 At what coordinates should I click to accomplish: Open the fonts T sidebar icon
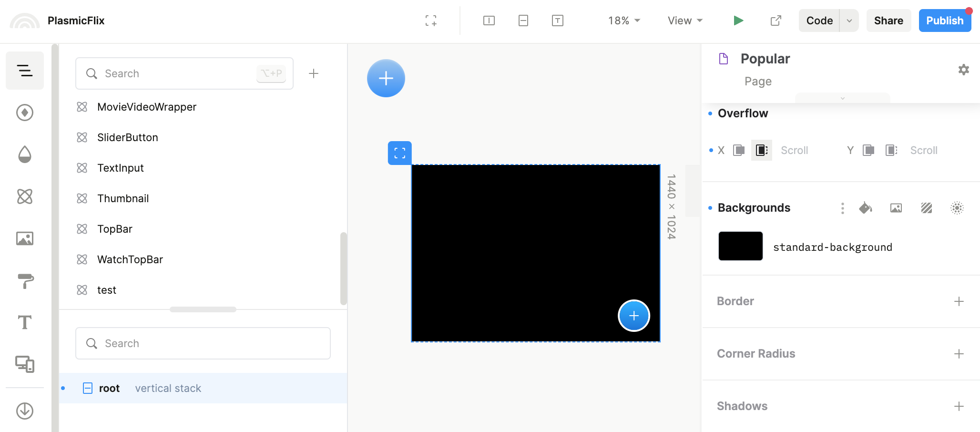25,322
